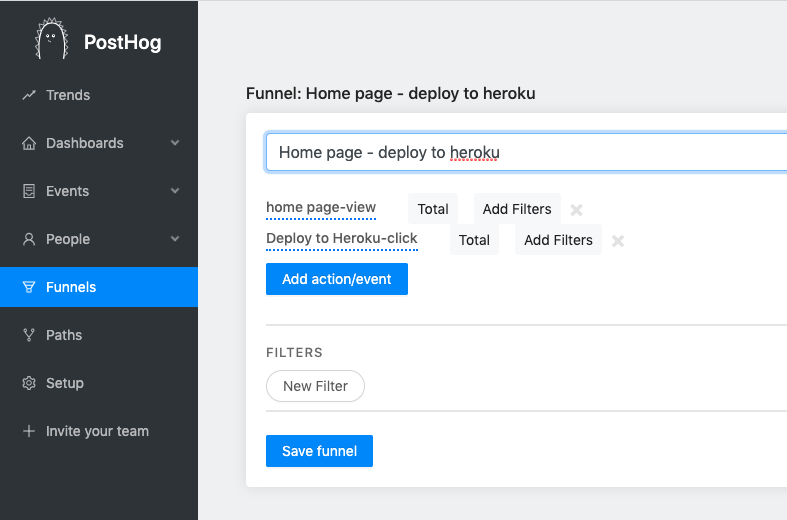This screenshot has height=520, width=787.
Task: Click the Trends chart icon
Action: click(29, 95)
